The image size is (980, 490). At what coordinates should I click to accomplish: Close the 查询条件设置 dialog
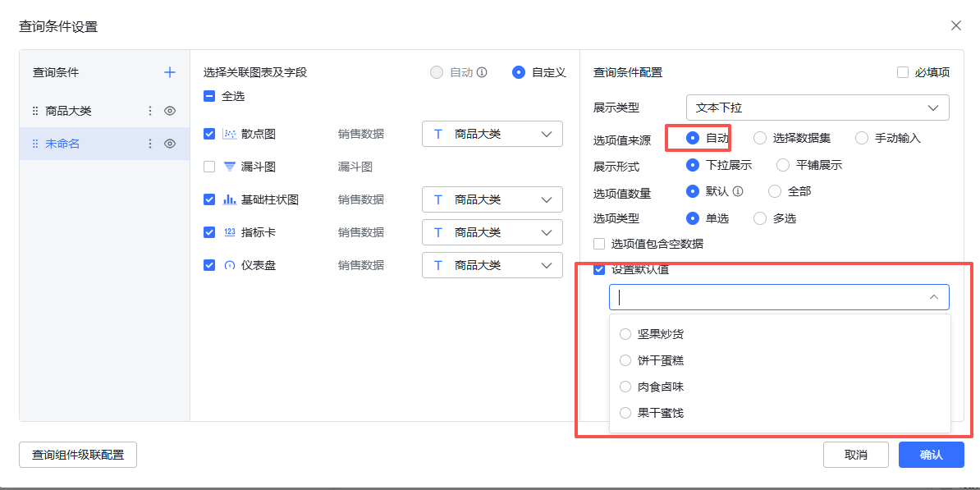955,25
